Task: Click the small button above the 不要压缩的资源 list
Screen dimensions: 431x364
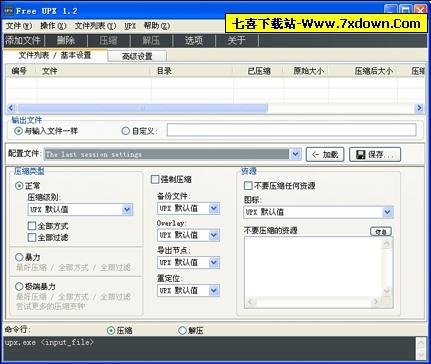Action: click(381, 231)
